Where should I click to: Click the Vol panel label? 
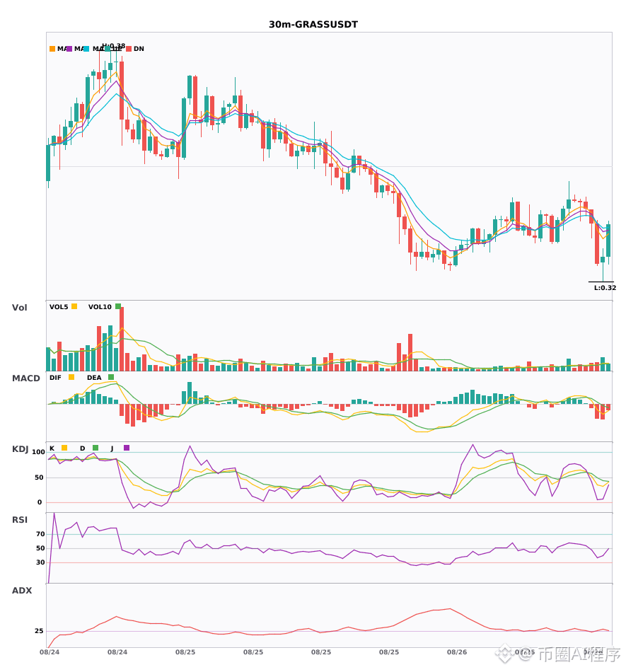pos(19,308)
